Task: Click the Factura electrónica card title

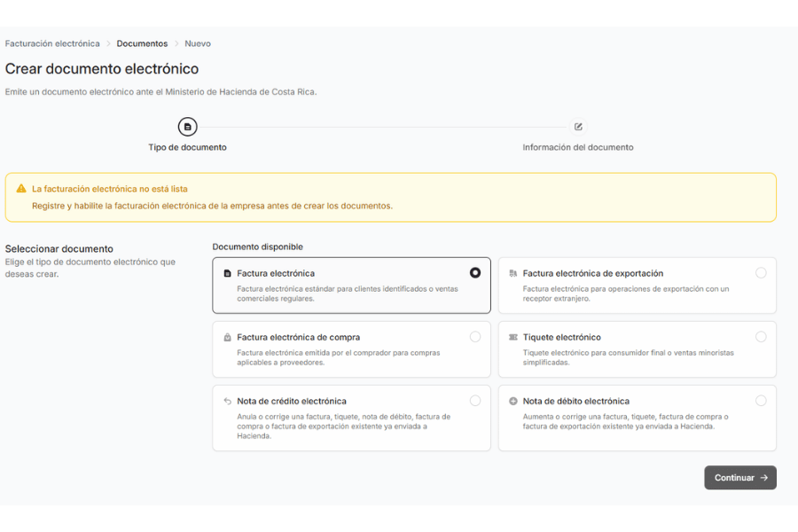Action: [276, 273]
